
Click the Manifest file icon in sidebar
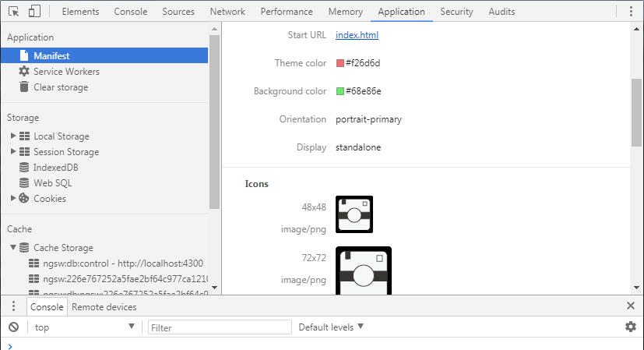(x=24, y=55)
